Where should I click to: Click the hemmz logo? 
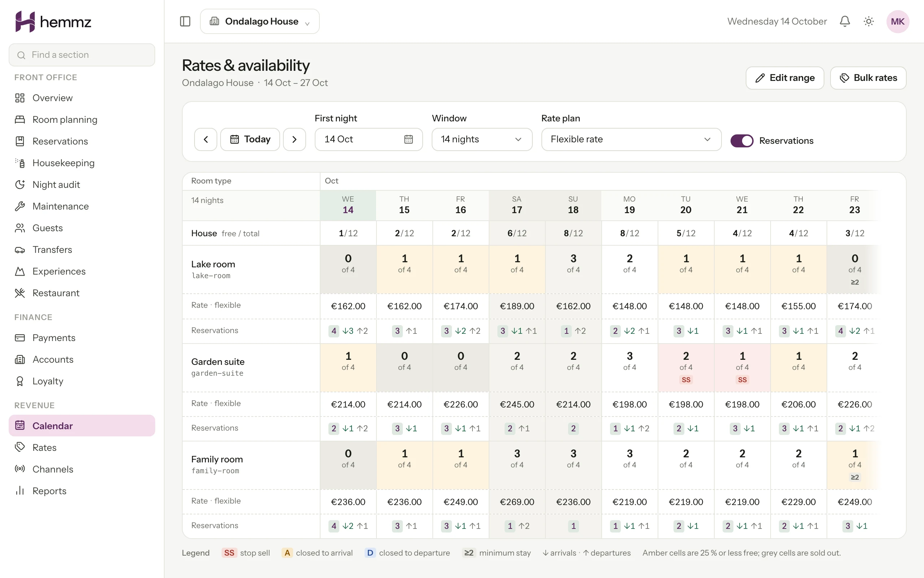click(53, 22)
